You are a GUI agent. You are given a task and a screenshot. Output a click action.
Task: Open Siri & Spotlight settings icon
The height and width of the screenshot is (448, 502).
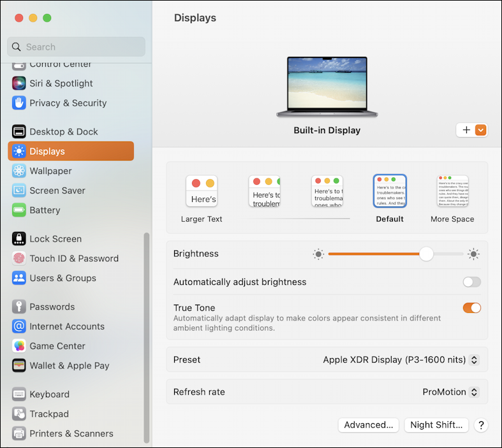coord(19,83)
